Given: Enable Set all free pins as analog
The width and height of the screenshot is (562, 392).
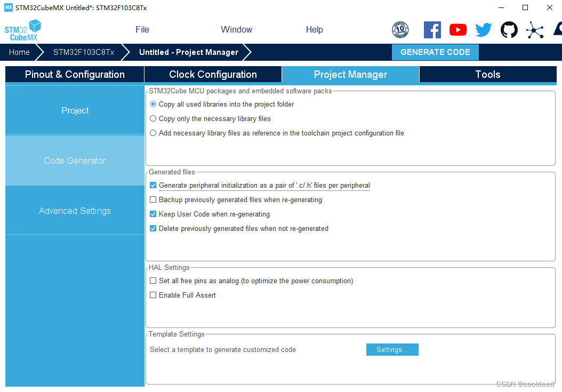Looking at the screenshot, I should (153, 281).
